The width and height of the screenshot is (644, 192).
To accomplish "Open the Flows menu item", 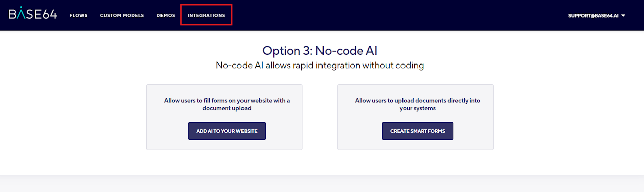I will tap(78, 16).
